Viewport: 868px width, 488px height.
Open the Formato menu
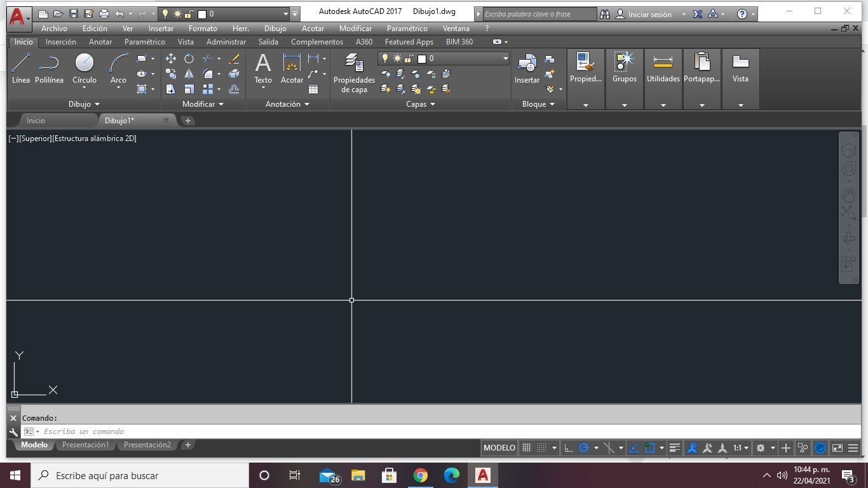(203, 29)
